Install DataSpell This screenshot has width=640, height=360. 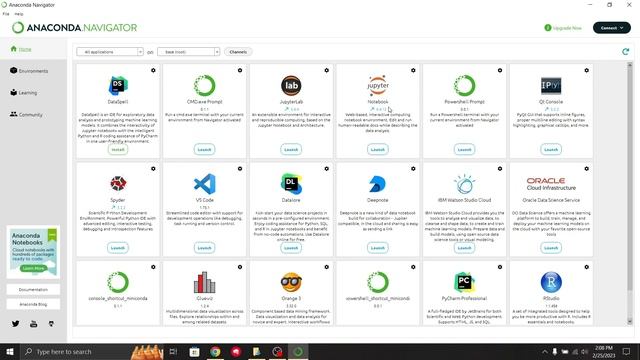point(118,149)
